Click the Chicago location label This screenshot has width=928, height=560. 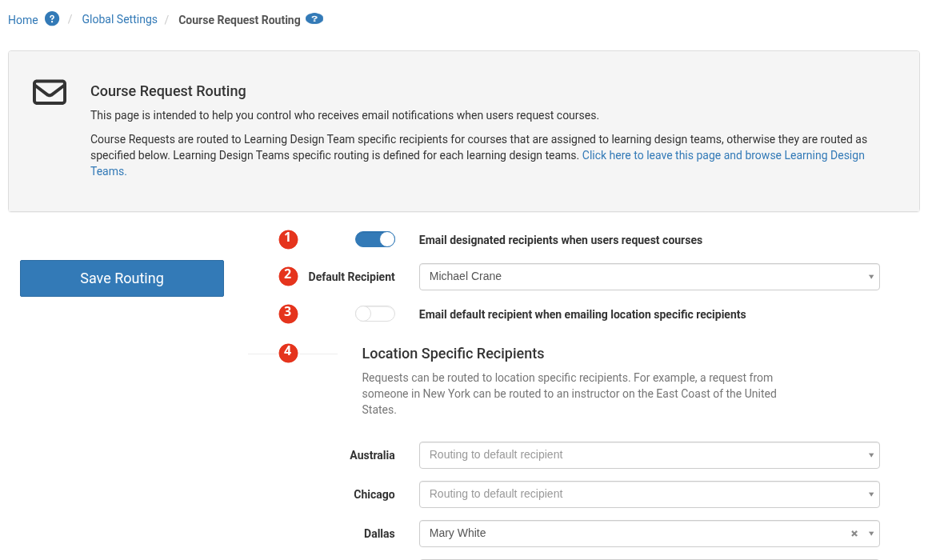pyautogui.click(x=374, y=494)
